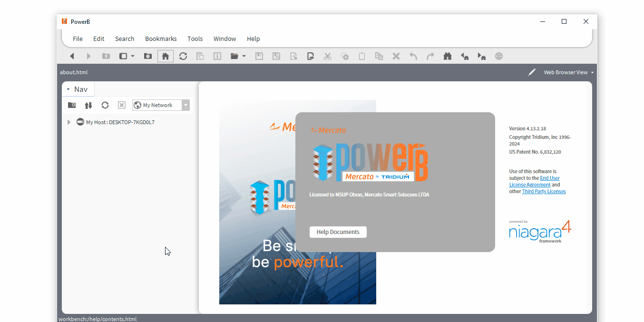Viewport: 644px width, 322px height.
Task: Click the Copy plus-circle icon
Action: point(345,56)
